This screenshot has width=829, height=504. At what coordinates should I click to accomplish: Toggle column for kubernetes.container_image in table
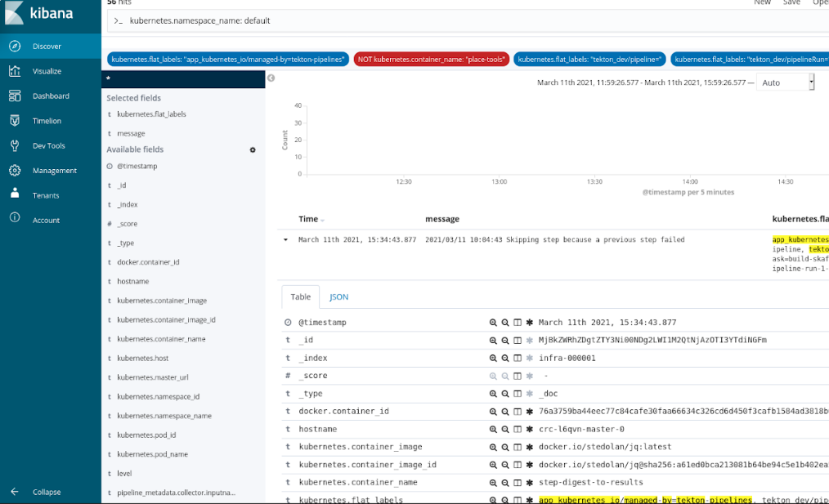coord(518,448)
